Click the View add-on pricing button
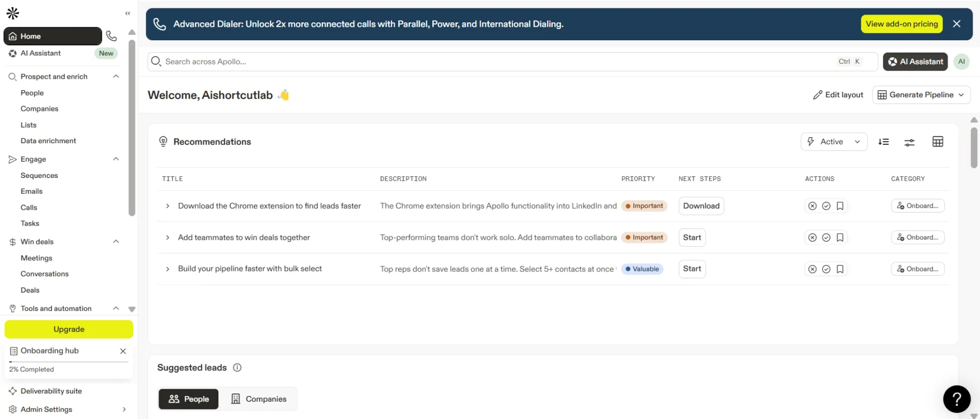This screenshot has height=419, width=980. coord(901,24)
